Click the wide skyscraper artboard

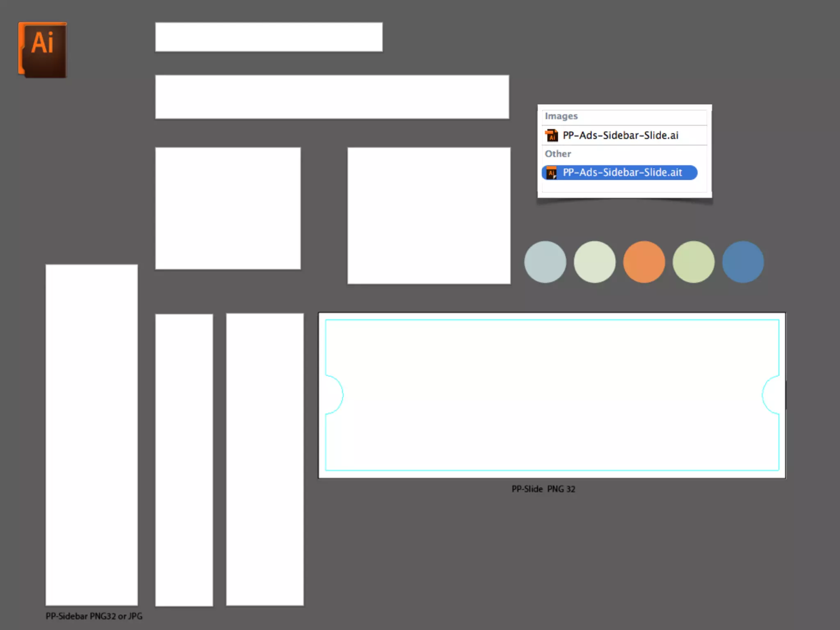[265, 459]
